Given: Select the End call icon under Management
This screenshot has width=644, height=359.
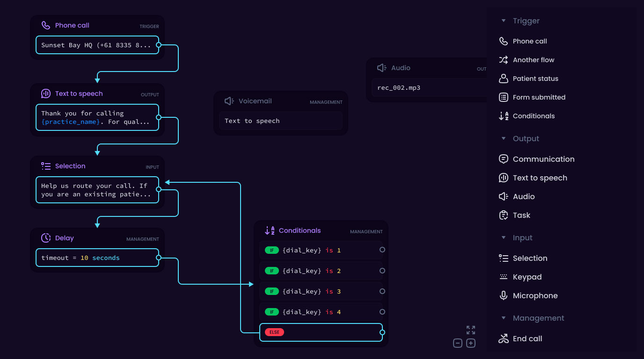Looking at the screenshot, I should 503,338.
